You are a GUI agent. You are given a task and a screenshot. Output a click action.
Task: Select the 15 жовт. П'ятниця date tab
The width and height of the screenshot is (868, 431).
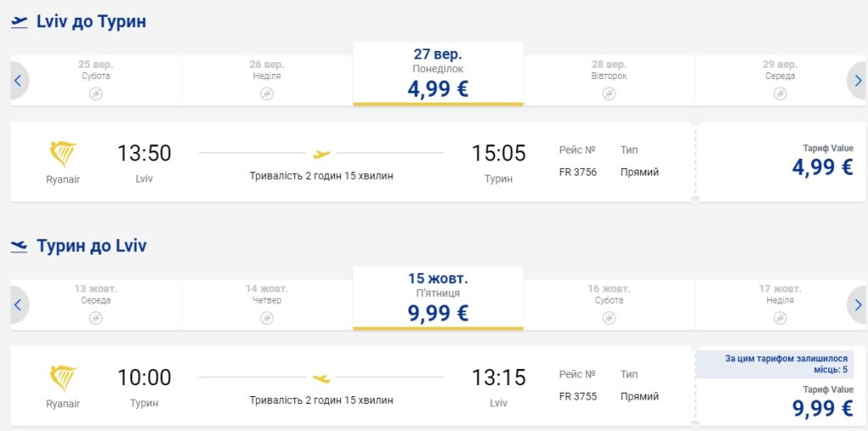(x=437, y=300)
